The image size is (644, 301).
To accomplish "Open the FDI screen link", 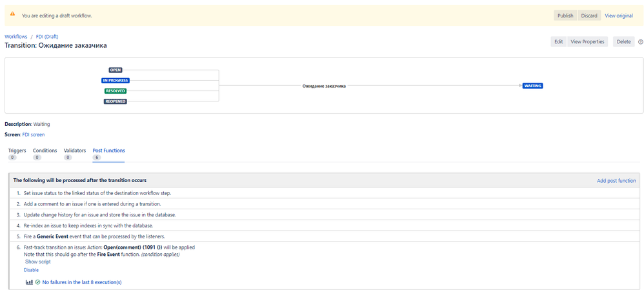I will [x=34, y=134].
